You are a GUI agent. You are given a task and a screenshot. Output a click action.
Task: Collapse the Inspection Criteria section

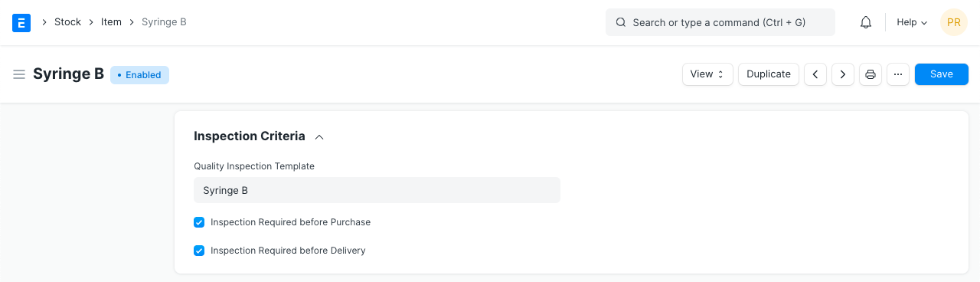319,136
